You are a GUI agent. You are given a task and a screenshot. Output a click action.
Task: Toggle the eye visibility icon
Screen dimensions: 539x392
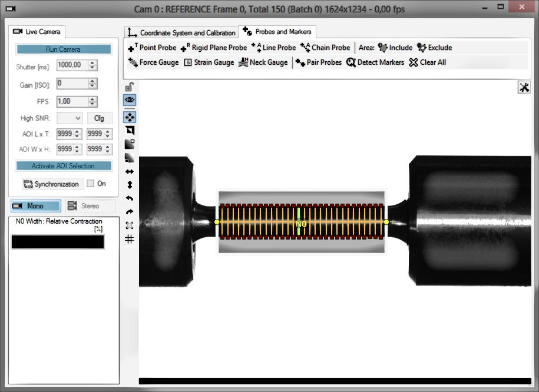tap(130, 100)
